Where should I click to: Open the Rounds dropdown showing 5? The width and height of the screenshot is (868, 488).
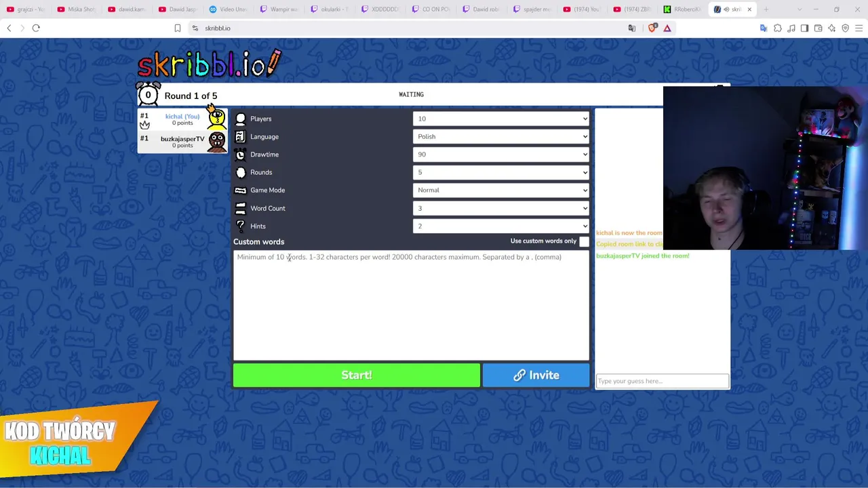500,172
